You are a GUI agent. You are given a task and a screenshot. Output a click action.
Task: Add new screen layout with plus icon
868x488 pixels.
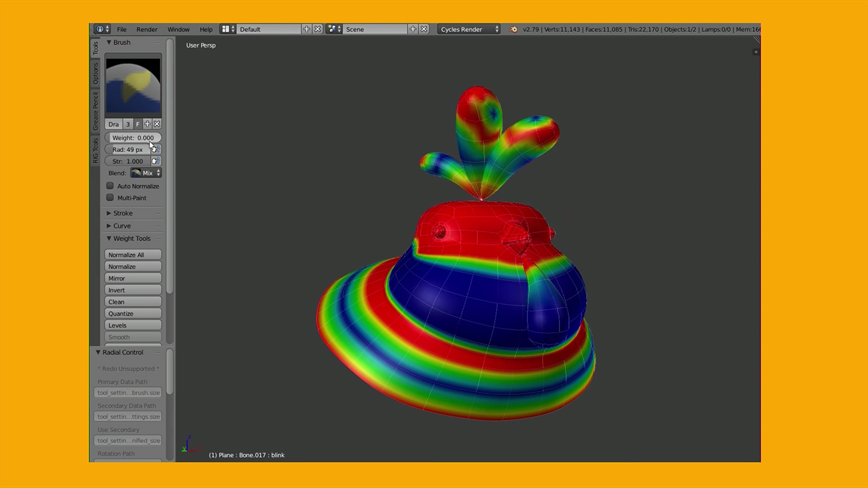pyautogui.click(x=307, y=28)
